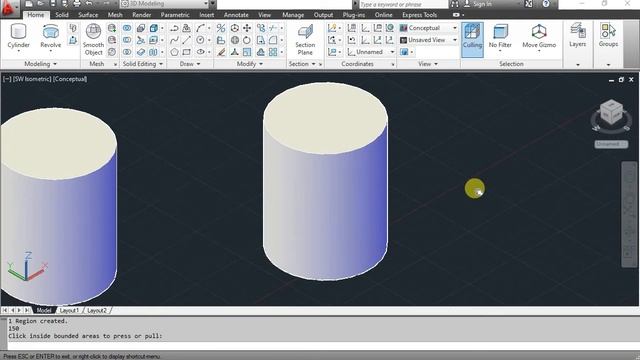This screenshot has width=640, height=360.
Task: Click the Rotate tool in Modify
Action: coord(247,40)
